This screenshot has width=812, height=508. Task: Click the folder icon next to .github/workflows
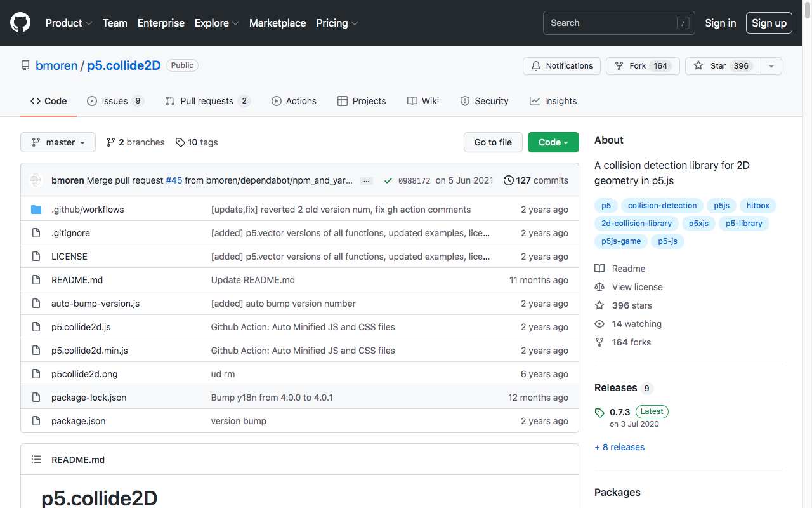tap(36, 210)
